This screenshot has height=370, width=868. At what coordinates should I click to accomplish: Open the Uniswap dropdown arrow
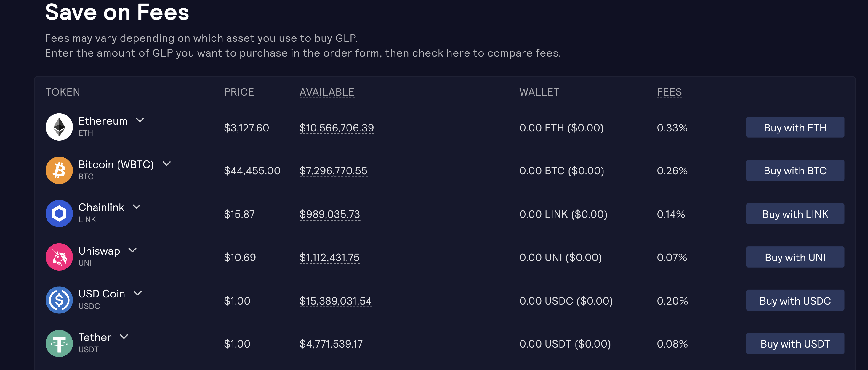(x=132, y=250)
